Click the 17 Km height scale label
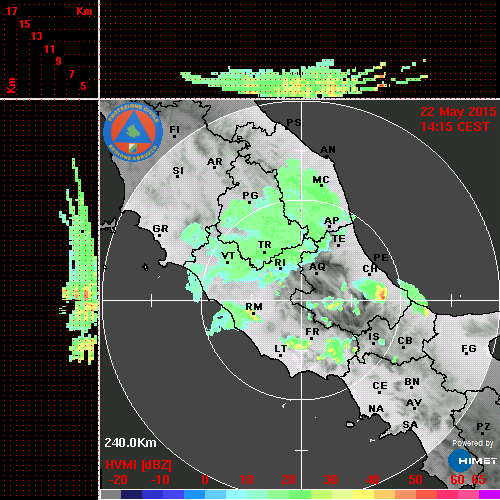500x500 pixels. pos(11,11)
